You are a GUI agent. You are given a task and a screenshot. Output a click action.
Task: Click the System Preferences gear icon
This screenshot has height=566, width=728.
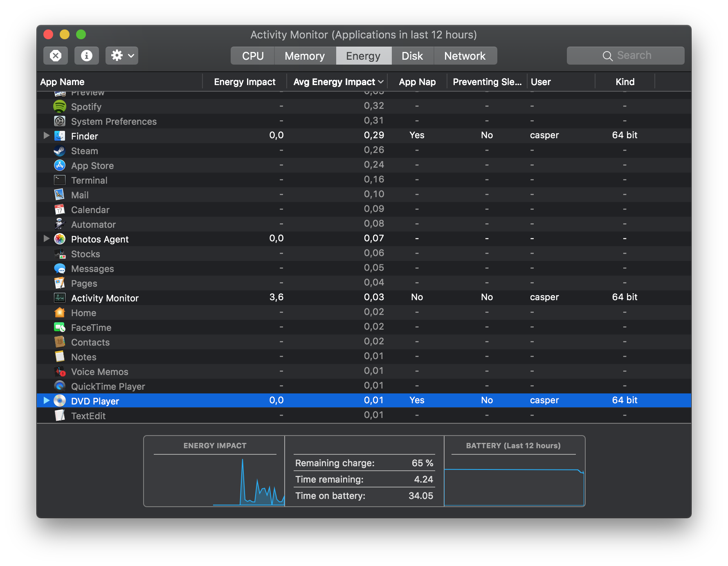click(60, 121)
